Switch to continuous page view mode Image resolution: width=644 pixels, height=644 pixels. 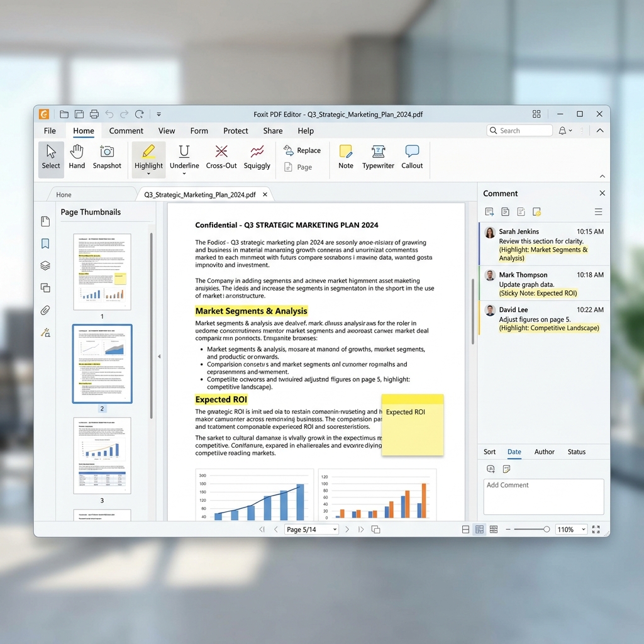coord(479,530)
